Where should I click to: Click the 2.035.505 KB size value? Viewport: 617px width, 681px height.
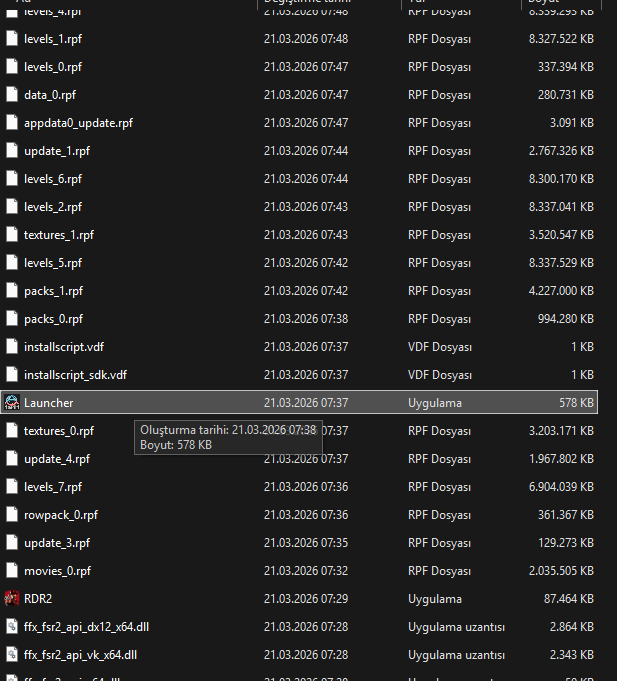pyautogui.click(x=561, y=571)
